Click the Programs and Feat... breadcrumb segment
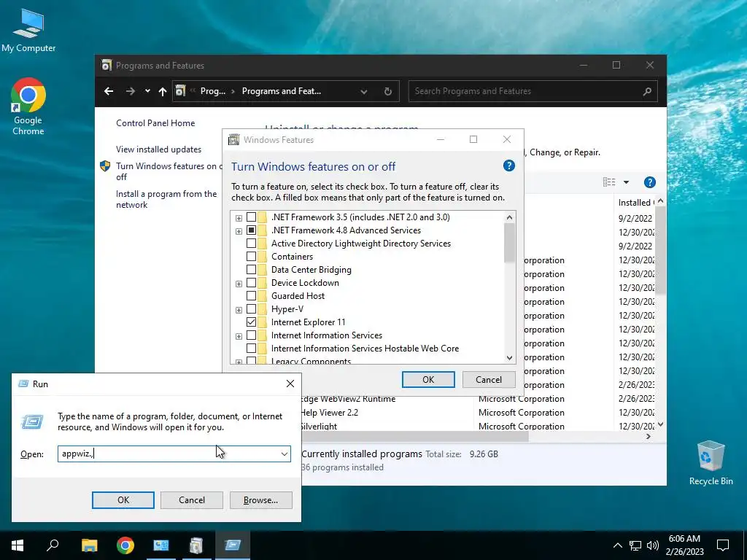This screenshot has width=747, height=560. 282,91
